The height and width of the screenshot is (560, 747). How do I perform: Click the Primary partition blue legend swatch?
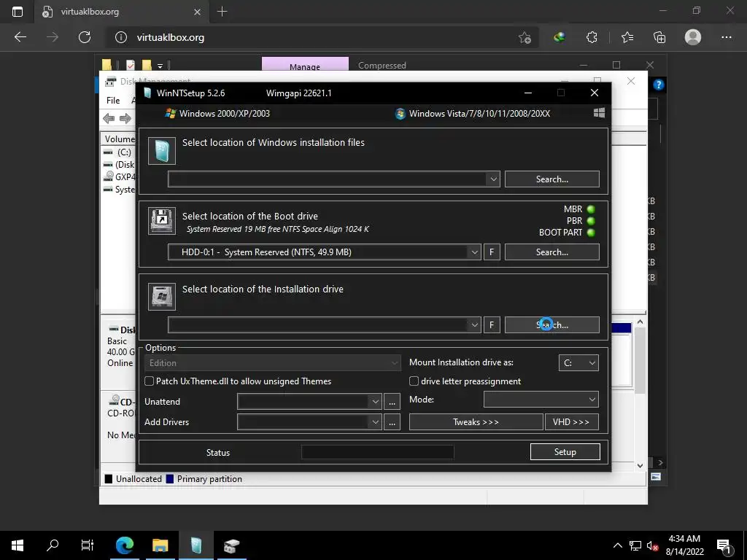169,478
